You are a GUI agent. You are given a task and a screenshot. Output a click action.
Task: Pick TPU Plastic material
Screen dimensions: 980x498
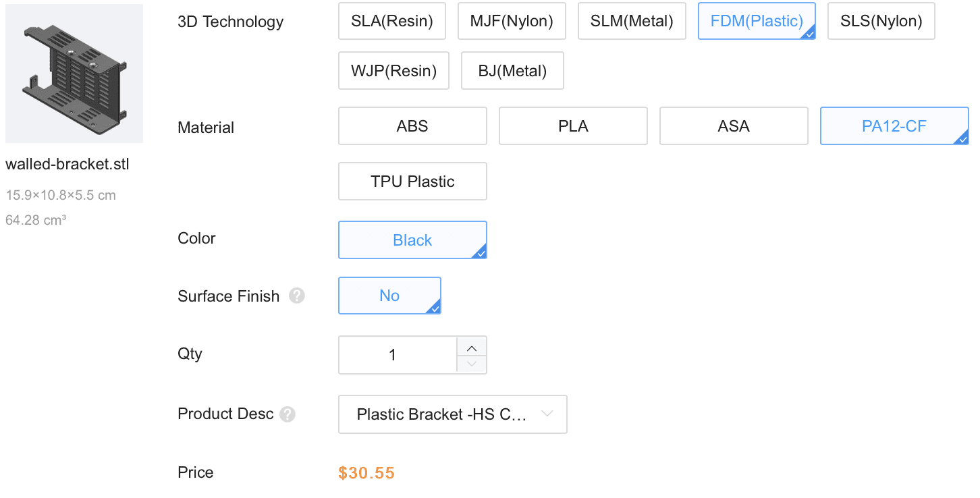click(412, 182)
